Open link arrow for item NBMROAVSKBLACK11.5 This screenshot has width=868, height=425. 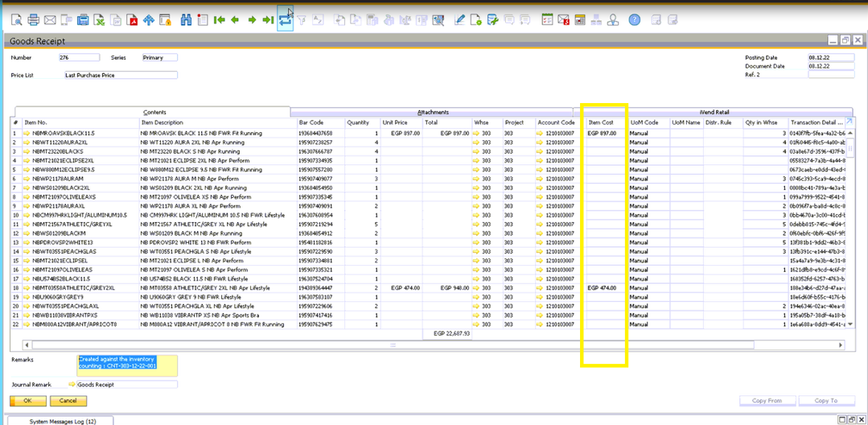tap(27, 133)
